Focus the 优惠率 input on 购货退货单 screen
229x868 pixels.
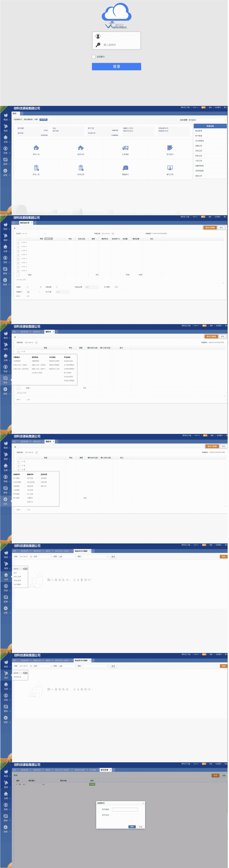coord(33,287)
